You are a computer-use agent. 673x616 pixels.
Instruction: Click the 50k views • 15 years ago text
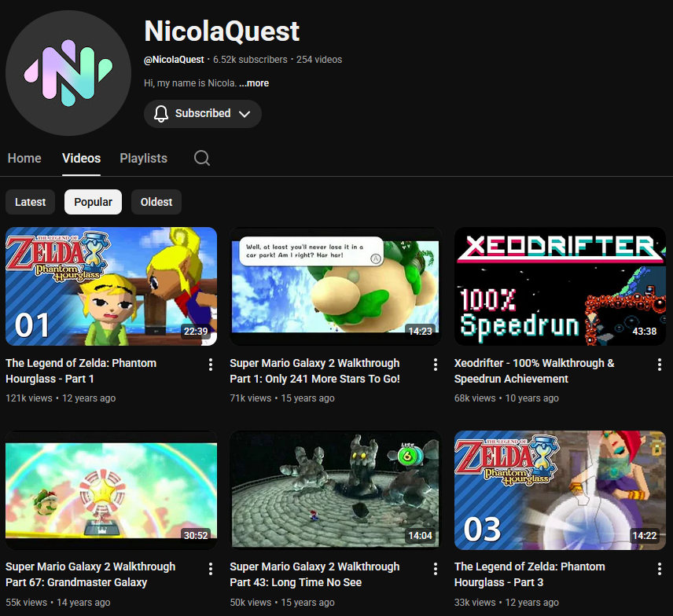pos(282,603)
